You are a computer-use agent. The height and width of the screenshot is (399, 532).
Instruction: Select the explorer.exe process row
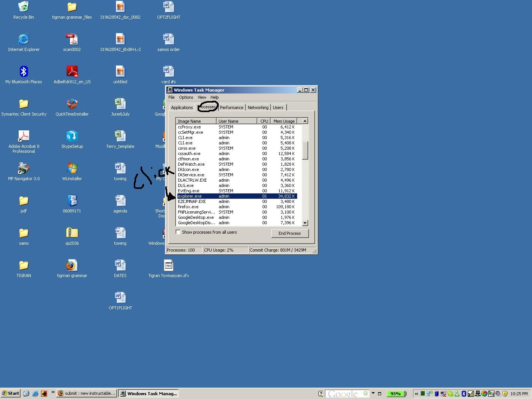(236, 196)
